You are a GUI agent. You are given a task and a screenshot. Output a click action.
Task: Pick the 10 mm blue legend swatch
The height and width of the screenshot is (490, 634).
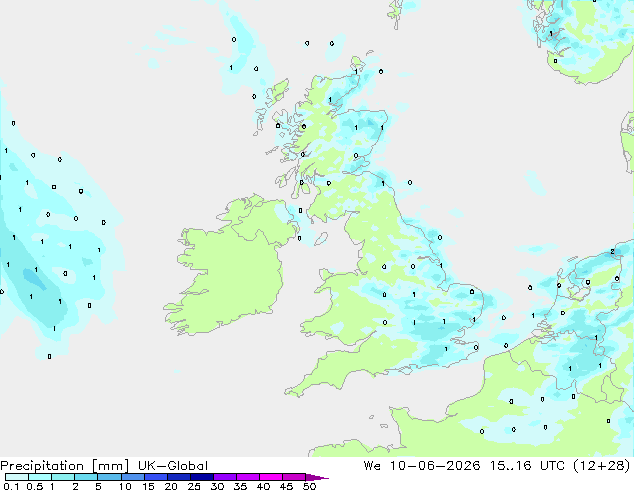click(132, 477)
